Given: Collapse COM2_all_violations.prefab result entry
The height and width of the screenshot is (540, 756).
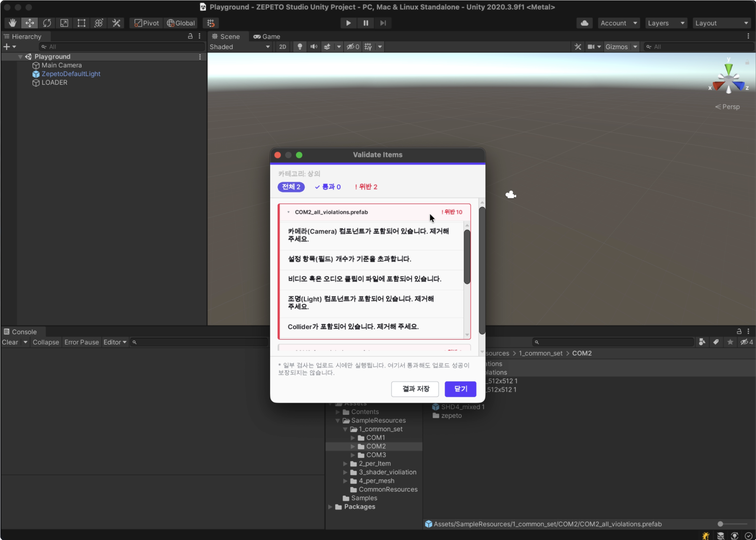Looking at the screenshot, I should pyautogui.click(x=288, y=212).
